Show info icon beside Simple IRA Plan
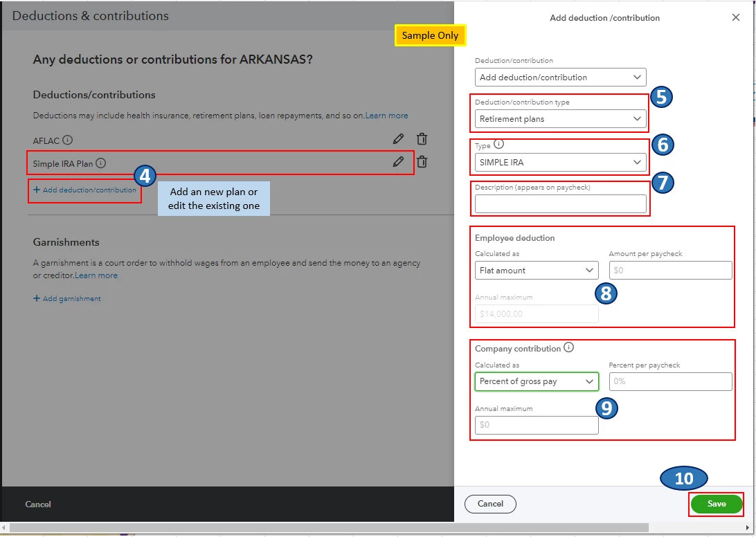Screen dimensions: 756x537 (101, 163)
